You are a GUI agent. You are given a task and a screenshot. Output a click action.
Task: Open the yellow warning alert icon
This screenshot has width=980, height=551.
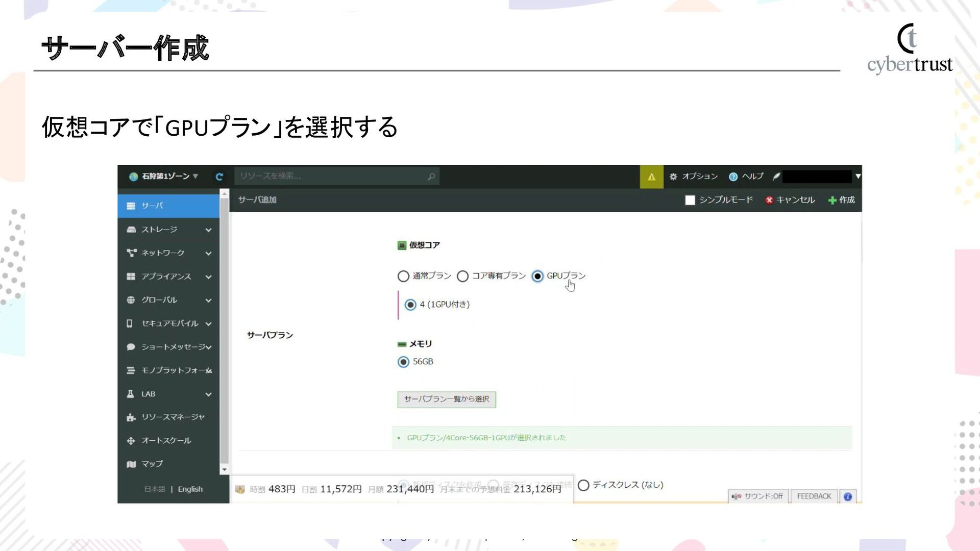click(651, 177)
